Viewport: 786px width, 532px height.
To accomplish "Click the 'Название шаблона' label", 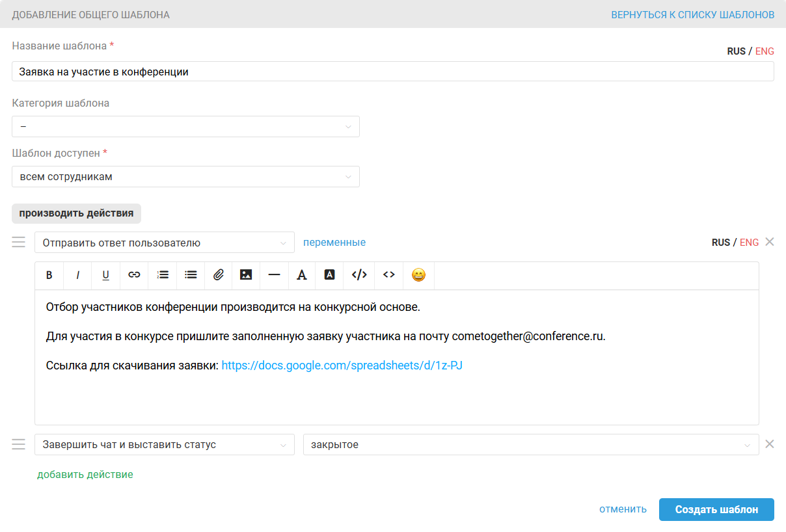I will click(59, 46).
